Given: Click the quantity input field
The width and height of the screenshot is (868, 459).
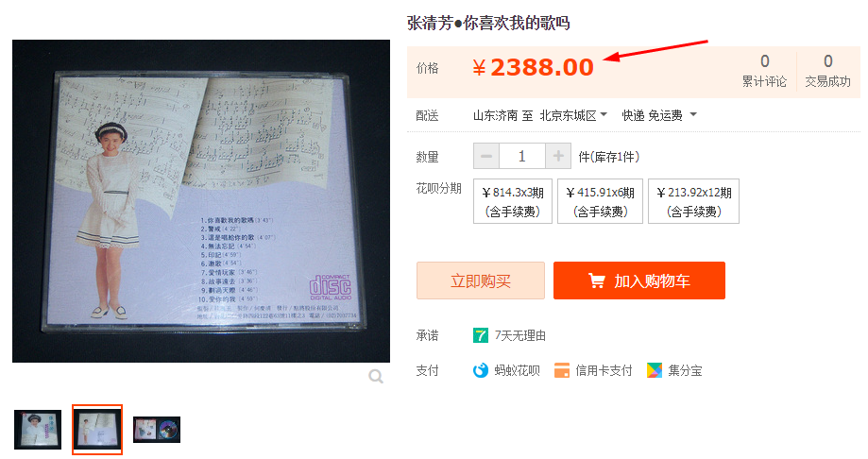Looking at the screenshot, I should tap(522, 156).
